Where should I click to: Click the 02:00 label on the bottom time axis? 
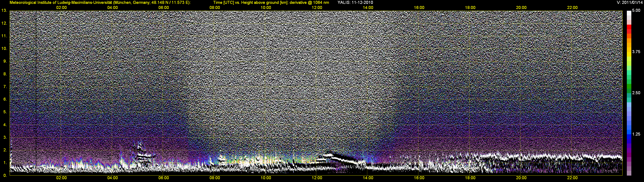coord(61,178)
